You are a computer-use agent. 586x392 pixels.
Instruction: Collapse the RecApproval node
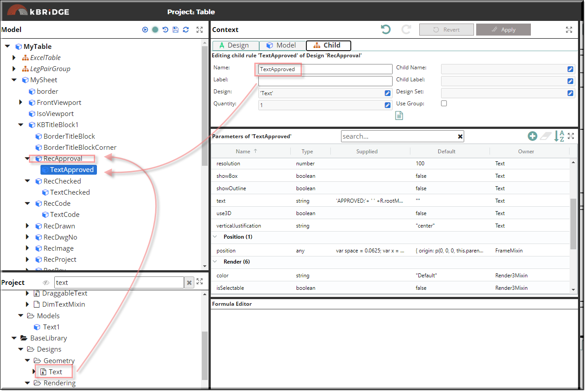pyautogui.click(x=28, y=159)
